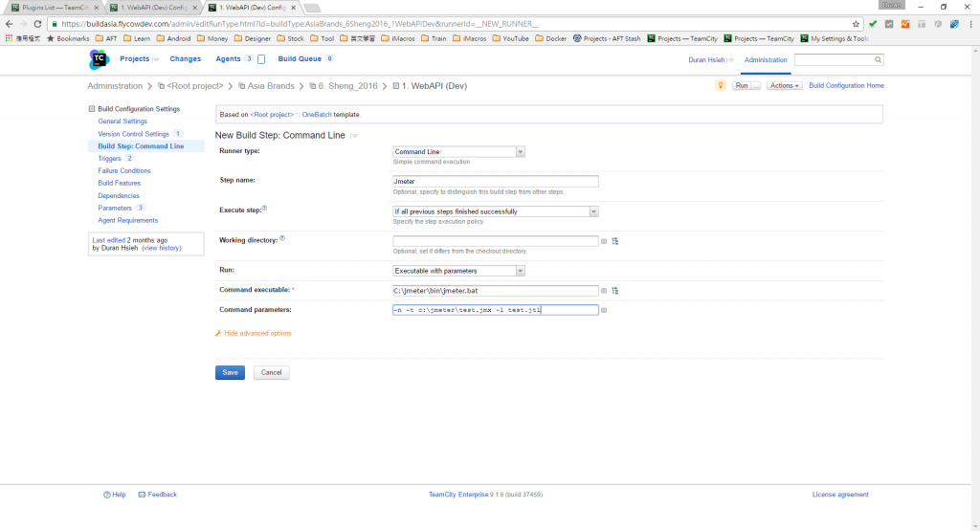Open file tree beside Working directory
980x531 pixels.
point(615,241)
